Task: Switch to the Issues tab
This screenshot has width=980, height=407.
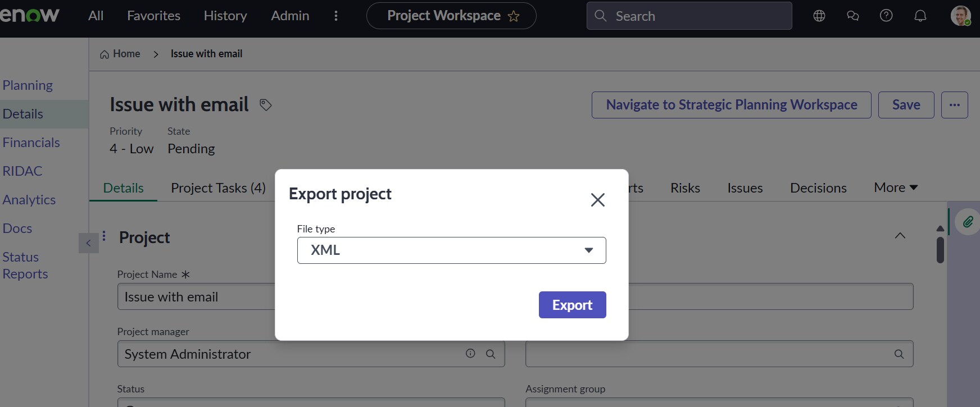Action: [x=745, y=188]
